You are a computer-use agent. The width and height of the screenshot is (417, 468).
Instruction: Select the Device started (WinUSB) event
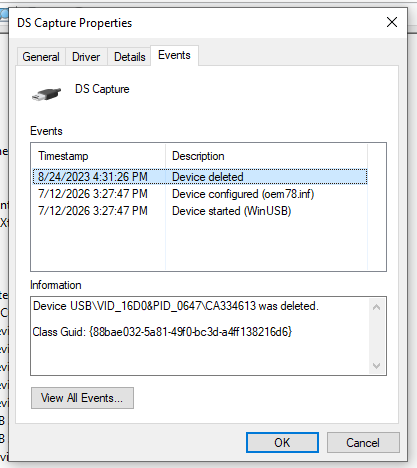coord(232,211)
